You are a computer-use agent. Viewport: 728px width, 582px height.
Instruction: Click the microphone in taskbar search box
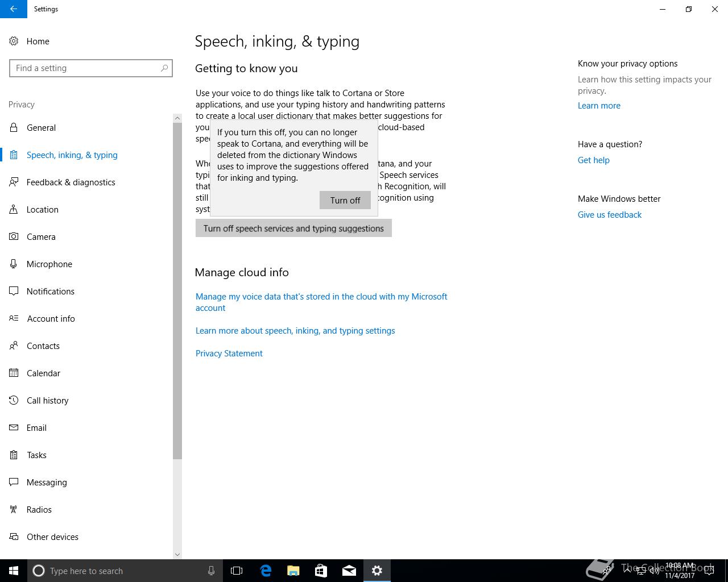click(211, 571)
